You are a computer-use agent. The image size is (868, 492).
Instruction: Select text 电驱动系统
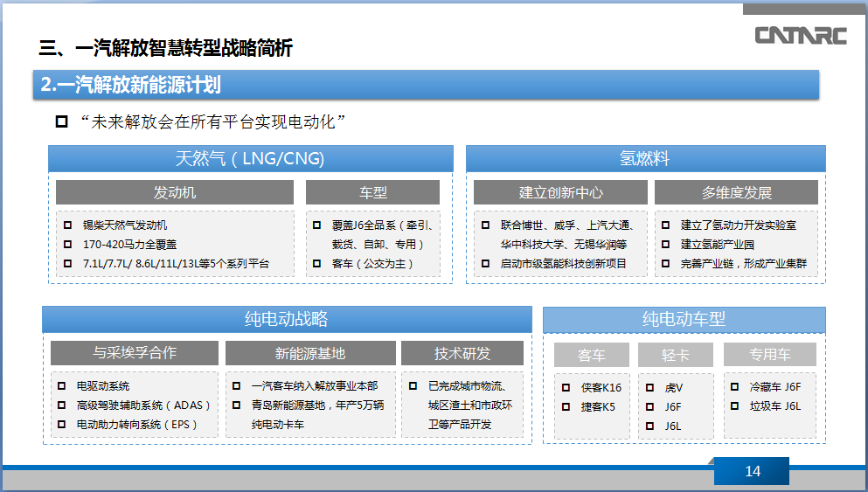coord(103,386)
